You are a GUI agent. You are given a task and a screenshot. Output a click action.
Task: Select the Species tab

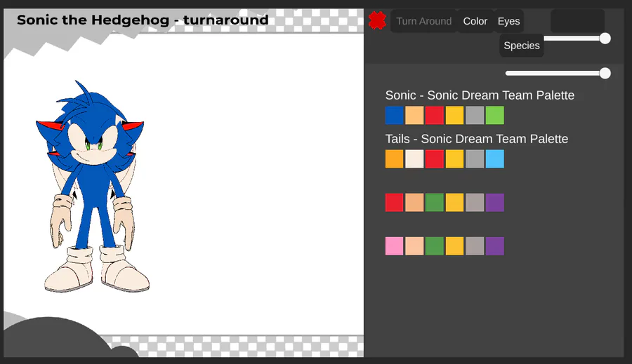point(522,46)
